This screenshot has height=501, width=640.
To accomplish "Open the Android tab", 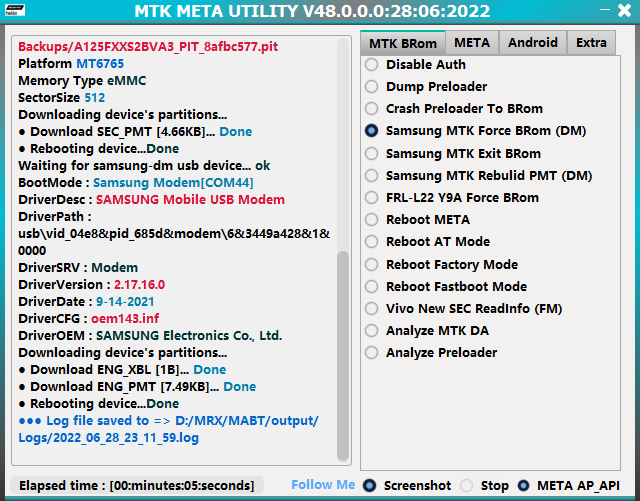I will tap(533, 42).
